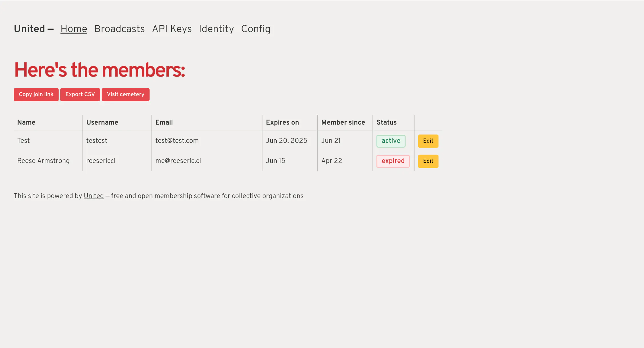The width and height of the screenshot is (644, 348).
Task: Click expiry date 'Jun 15'
Action: click(x=275, y=161)
